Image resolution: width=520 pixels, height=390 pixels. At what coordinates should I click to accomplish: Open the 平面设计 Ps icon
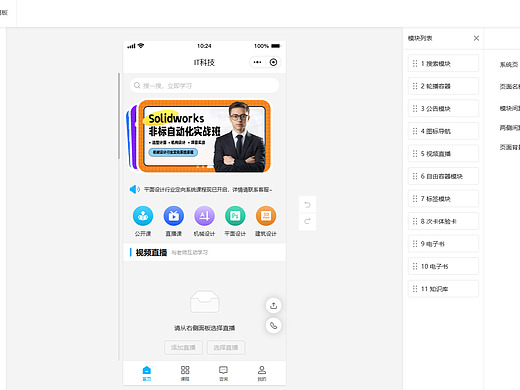[235, 216]
